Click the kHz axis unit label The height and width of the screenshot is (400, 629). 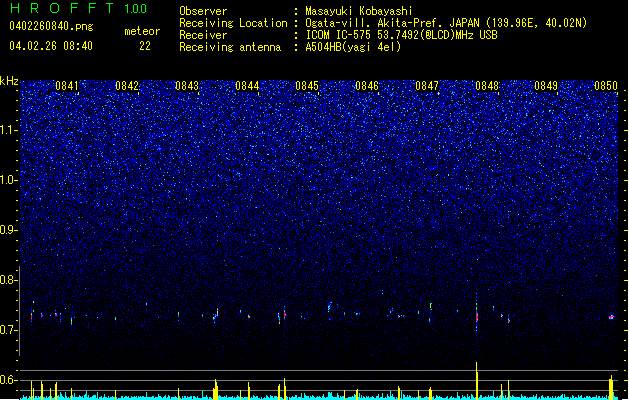(x=9, y=81)
